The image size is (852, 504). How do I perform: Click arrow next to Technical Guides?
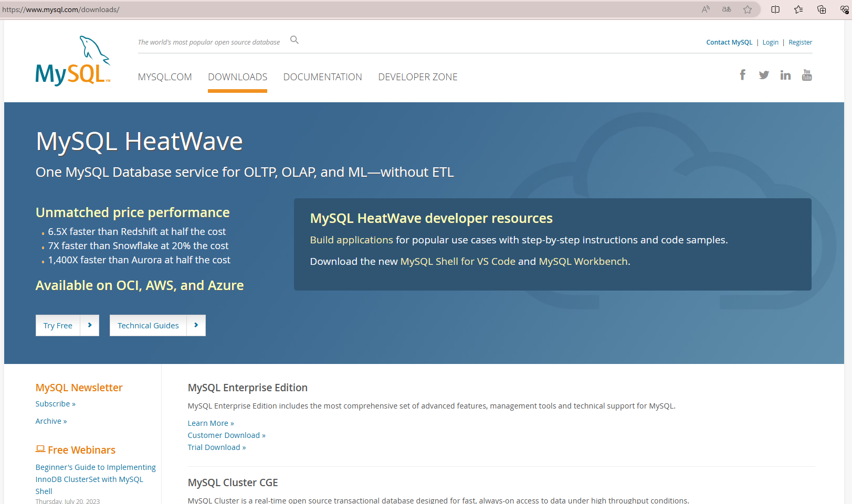[196, 325]
